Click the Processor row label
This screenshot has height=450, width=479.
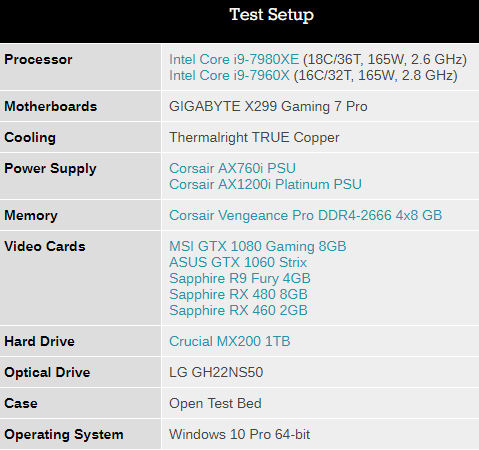click(38, 59)
